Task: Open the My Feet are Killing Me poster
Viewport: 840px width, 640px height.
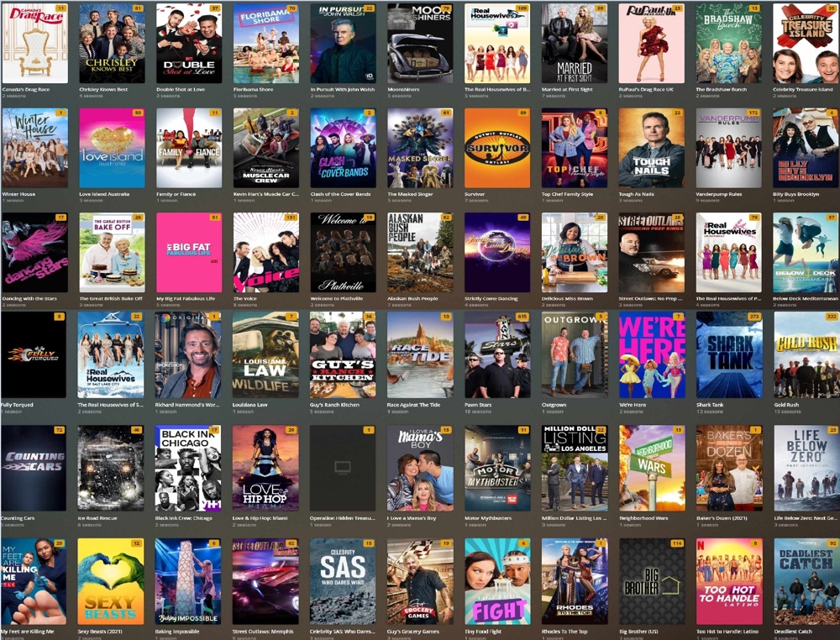Action: click(x=34, y=581)
